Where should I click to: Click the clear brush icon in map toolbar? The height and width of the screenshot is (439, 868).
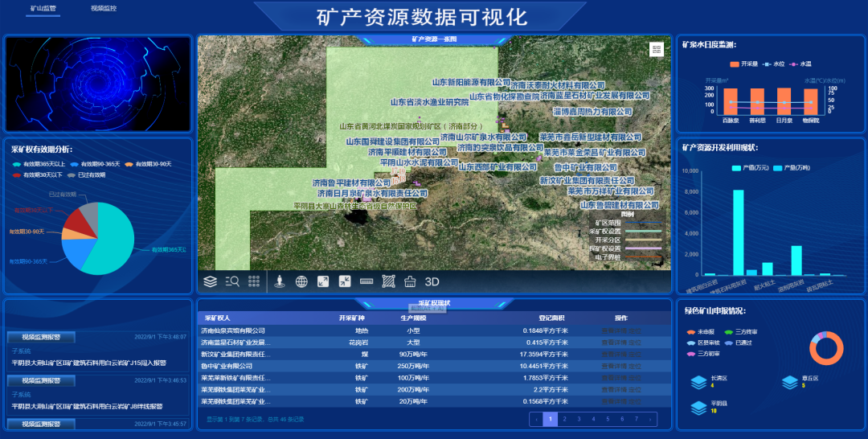[410, 281]
